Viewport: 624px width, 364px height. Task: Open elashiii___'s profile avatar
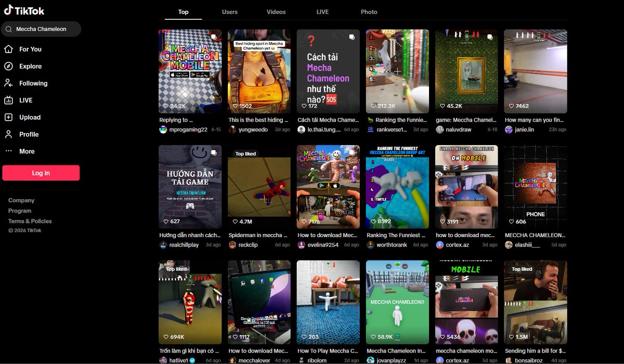pos(509,245)
